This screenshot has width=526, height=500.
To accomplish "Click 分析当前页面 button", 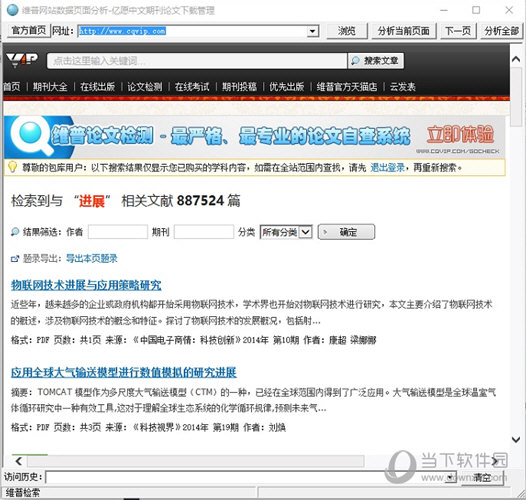I will pos(404,31).
